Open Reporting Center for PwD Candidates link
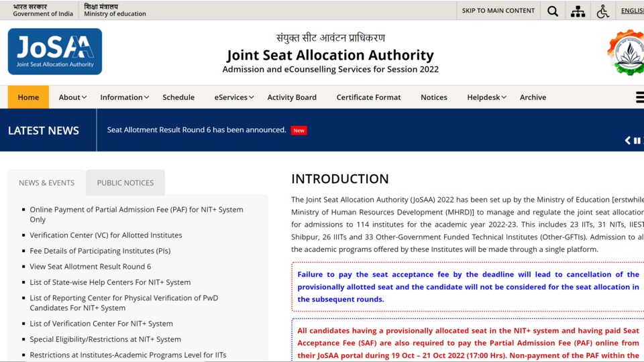The image size is (644, 362). 123,303
